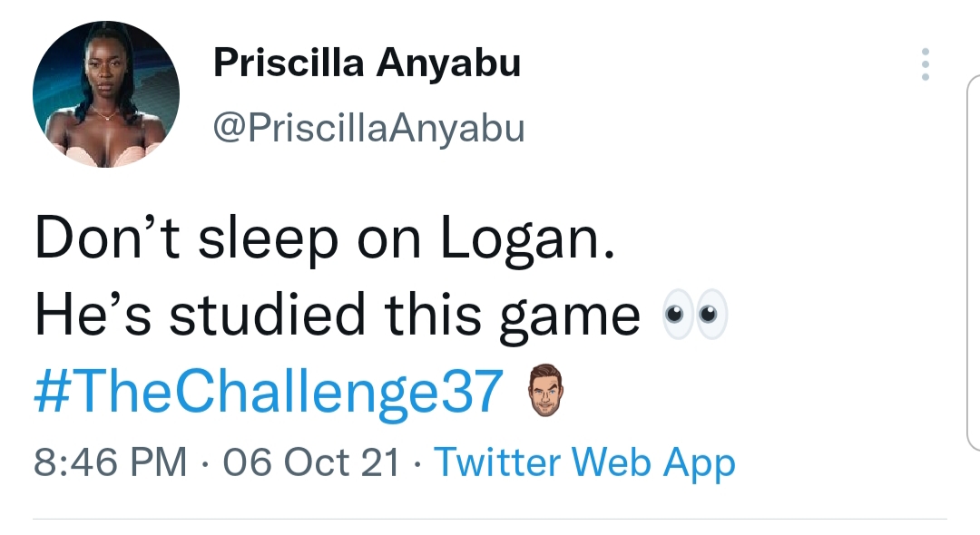This screenshot has height=535, width=980.
Task: Click the eyes emoji in the tweet
Action: (695, 314)
